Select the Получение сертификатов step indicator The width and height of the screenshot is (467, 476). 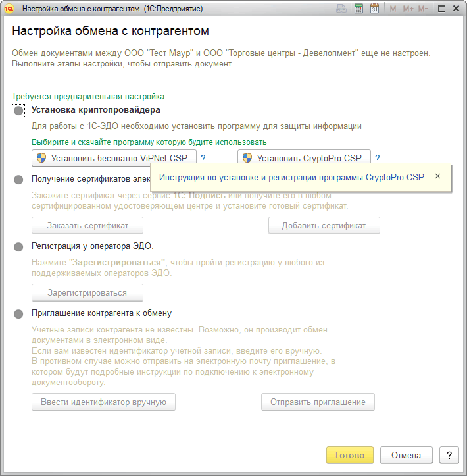[18, 180]
